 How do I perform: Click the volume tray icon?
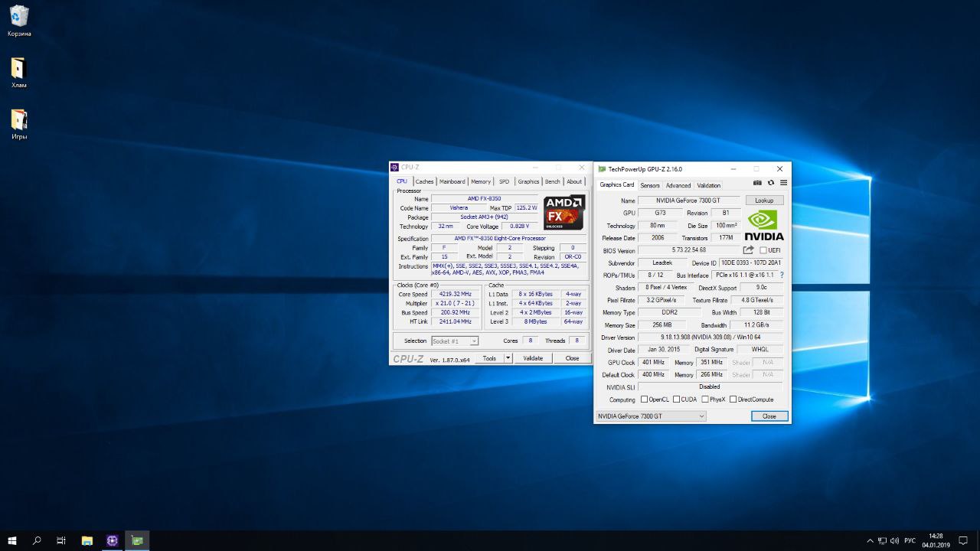[x=894, y=540]
